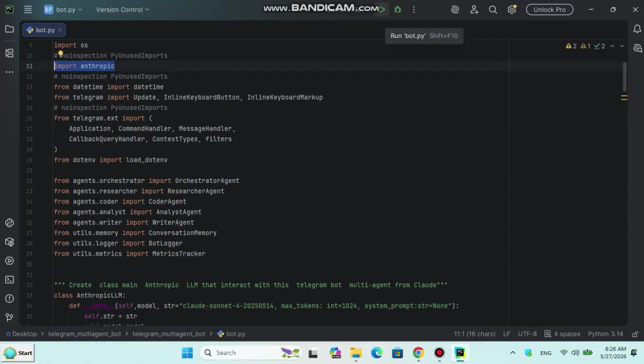Click Unlock Pro button
This screenshot has width=644, height=364.
tap(549, 10)
